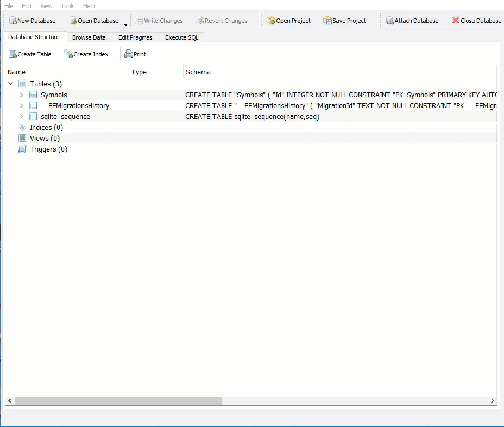504x427 pixels.
Task: Click the horizontal scrollbar right arrow
Action: tap(492, 400)
